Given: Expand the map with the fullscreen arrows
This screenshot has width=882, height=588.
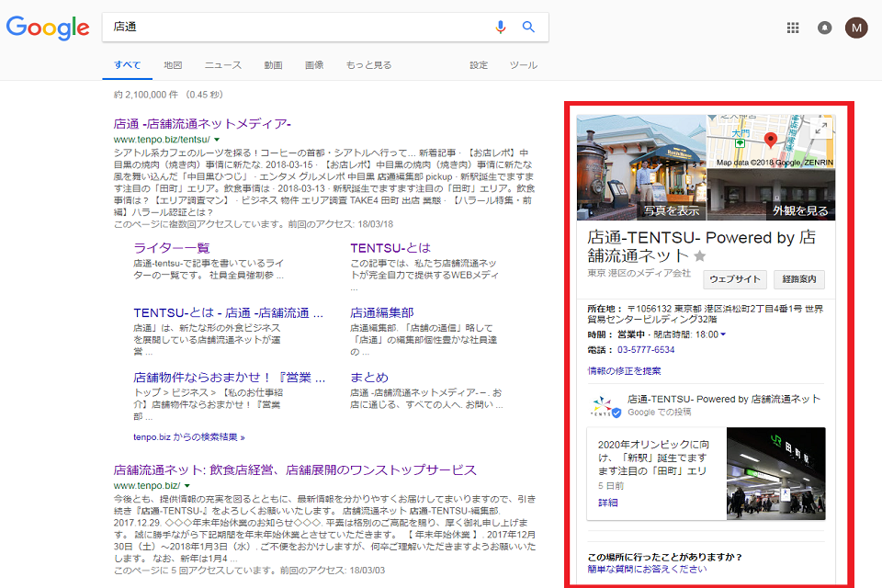Looking at the screenshot, I should [x=821, y=129].
